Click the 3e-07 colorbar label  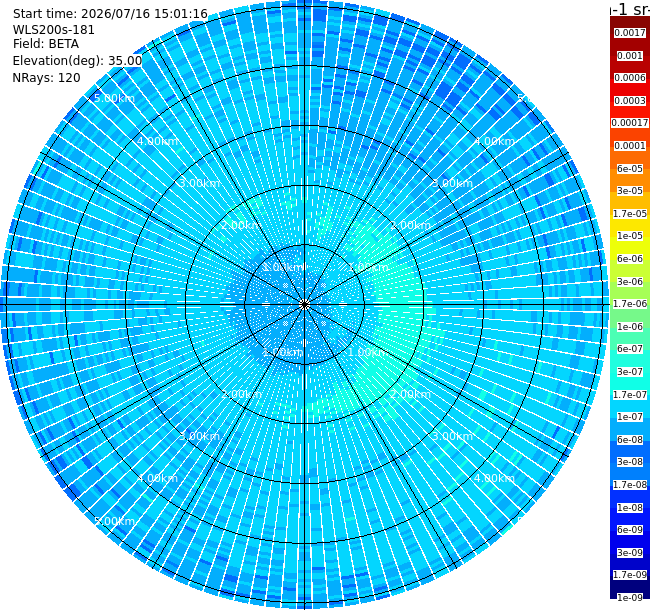630,372
